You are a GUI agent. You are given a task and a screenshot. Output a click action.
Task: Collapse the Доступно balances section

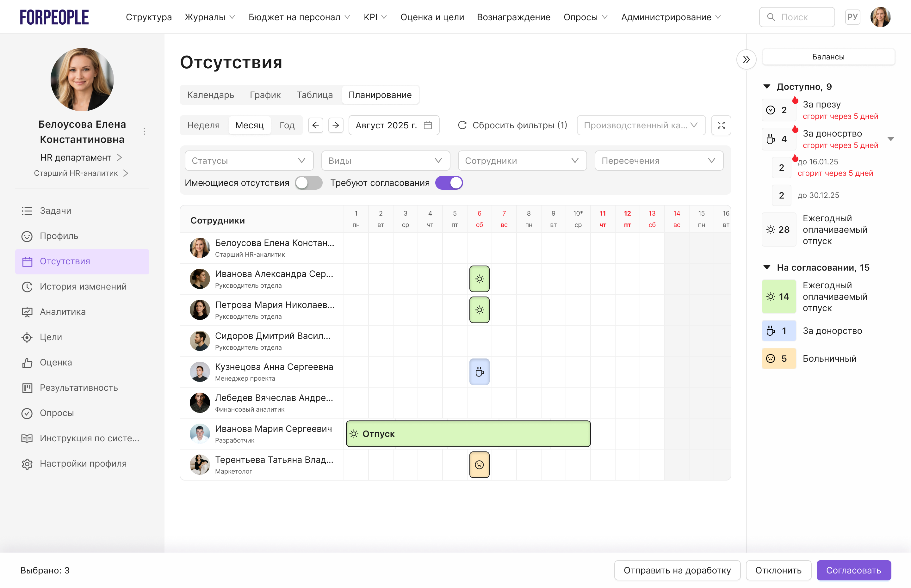click(767, 87)
